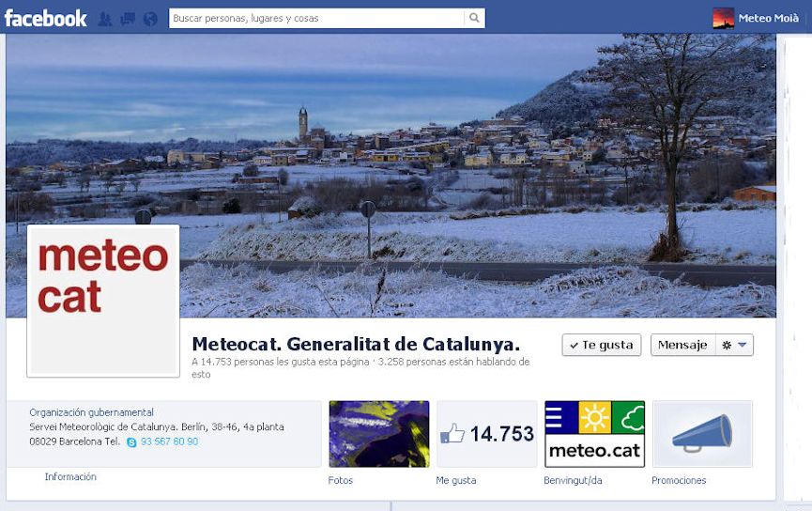Open the messages icon in top bar
This screenshot has height=511, width=812.
tap(128, 20)
